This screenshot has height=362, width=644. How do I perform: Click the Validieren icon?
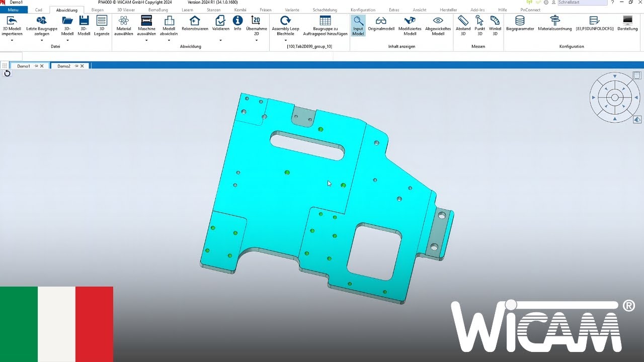(220, 21)
